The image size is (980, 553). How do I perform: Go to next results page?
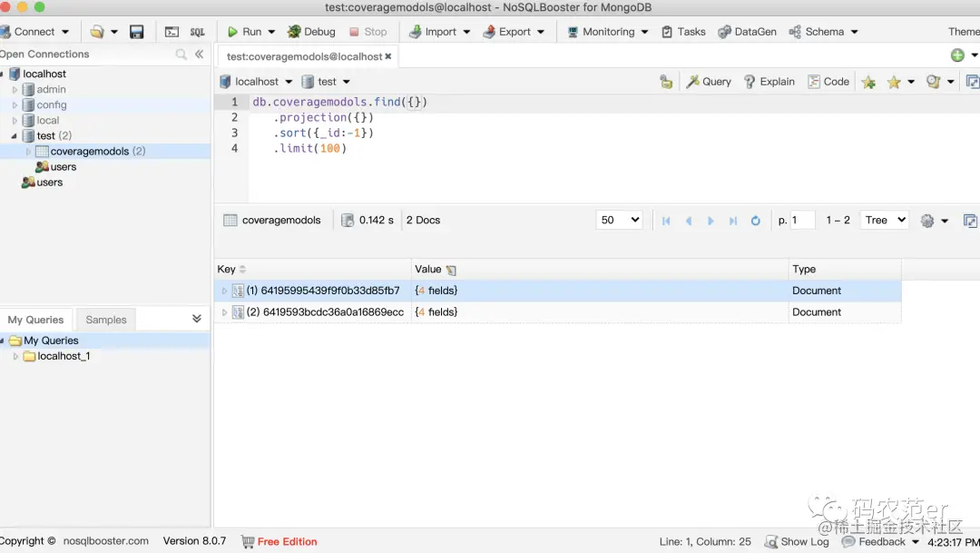pos(710,221)
